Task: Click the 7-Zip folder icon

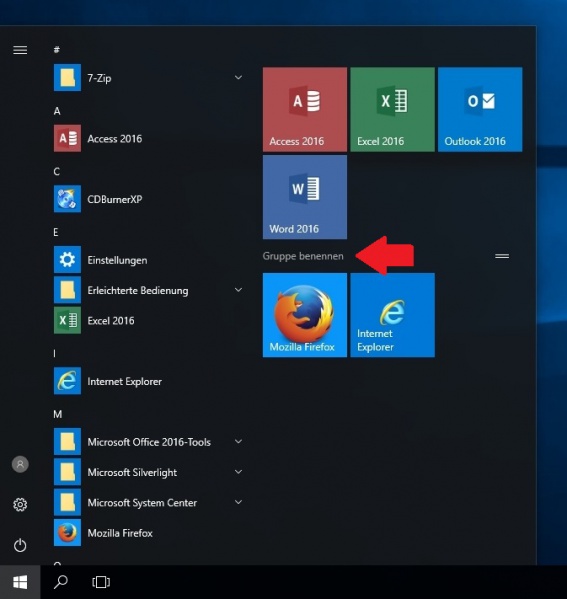Action: pos(67,78)
